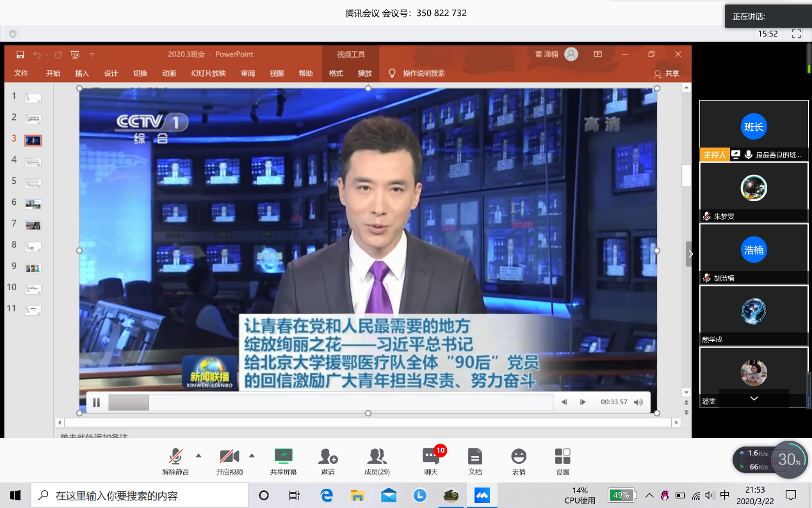Screen dimensions: 812x508
Task: Pause the video in the slide
Action: point(97,402)
